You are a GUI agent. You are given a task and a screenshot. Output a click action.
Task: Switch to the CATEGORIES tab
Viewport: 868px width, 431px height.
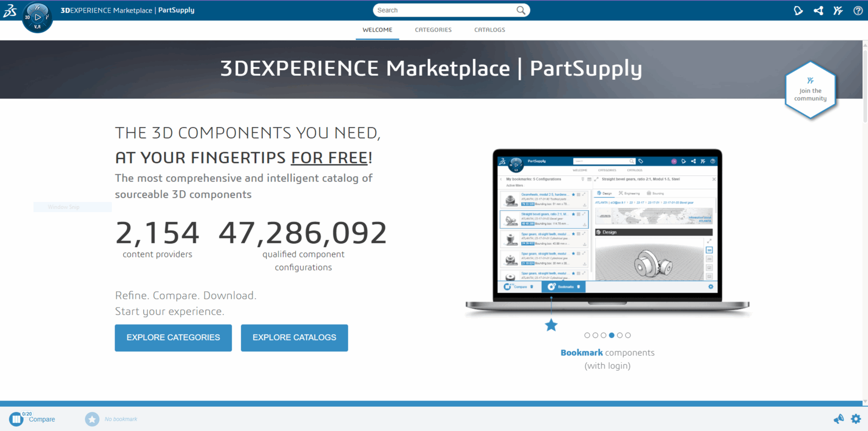pyautogui.click(x=433, y=30)
